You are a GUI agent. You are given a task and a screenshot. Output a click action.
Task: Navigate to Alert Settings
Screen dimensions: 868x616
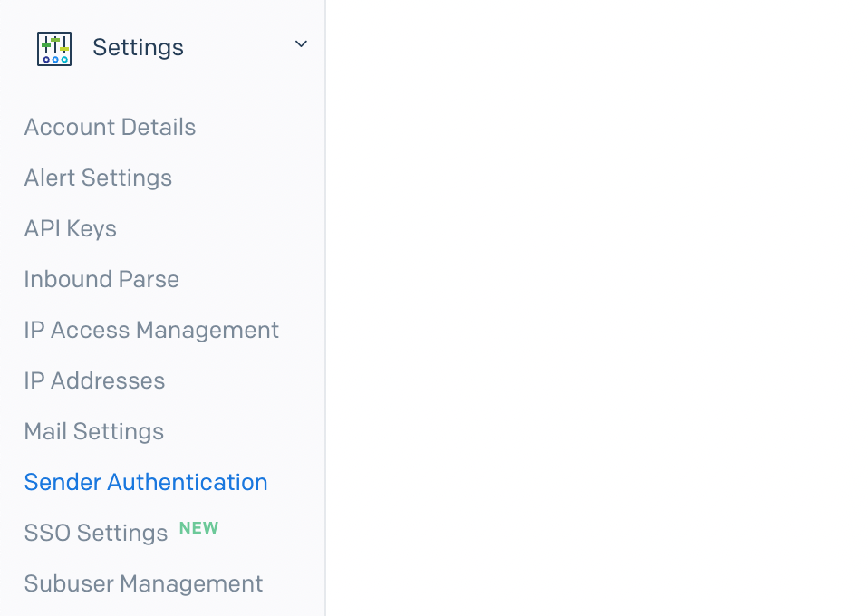[98, 178]
